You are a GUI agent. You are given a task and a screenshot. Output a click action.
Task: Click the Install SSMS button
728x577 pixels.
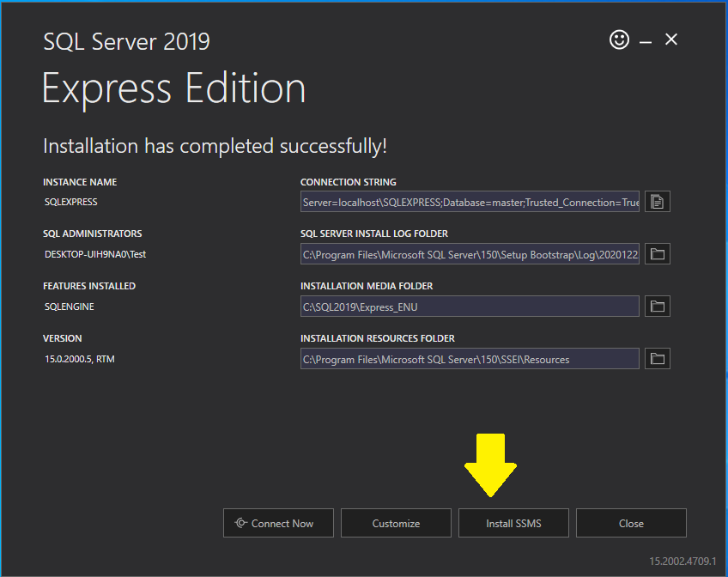pos(513,523)
